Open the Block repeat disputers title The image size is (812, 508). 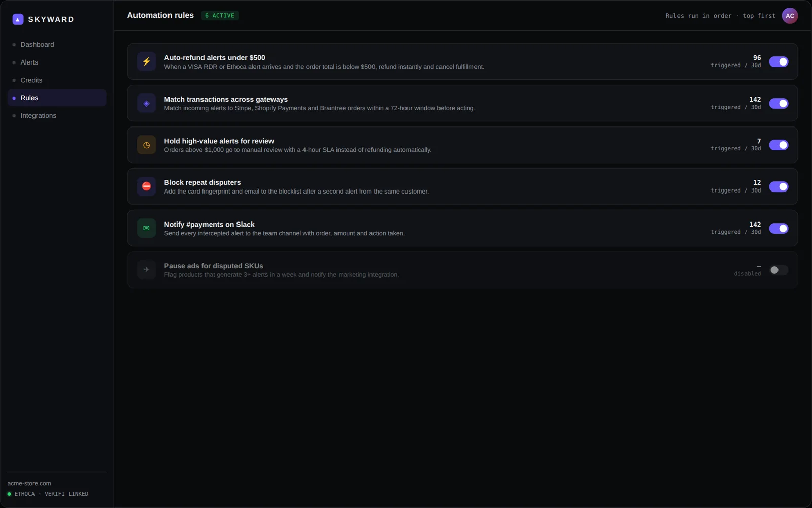tap(202, 182)
